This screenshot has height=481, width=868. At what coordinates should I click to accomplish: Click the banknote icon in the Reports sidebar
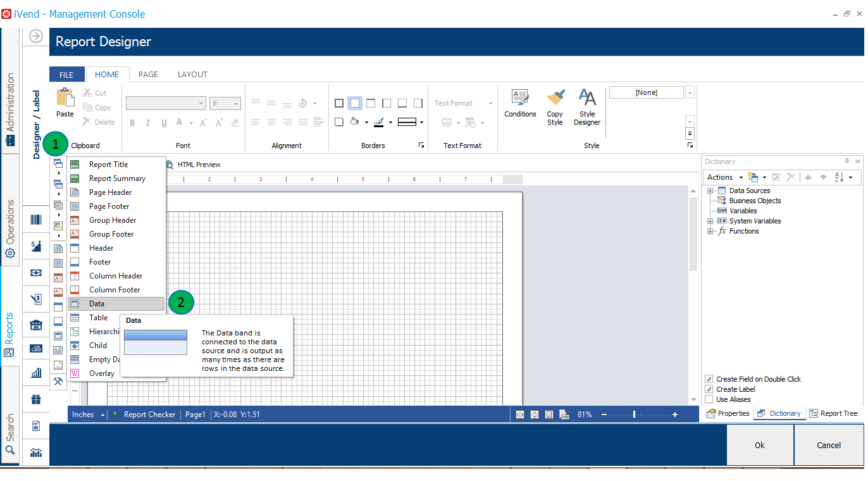coord(36,273)
